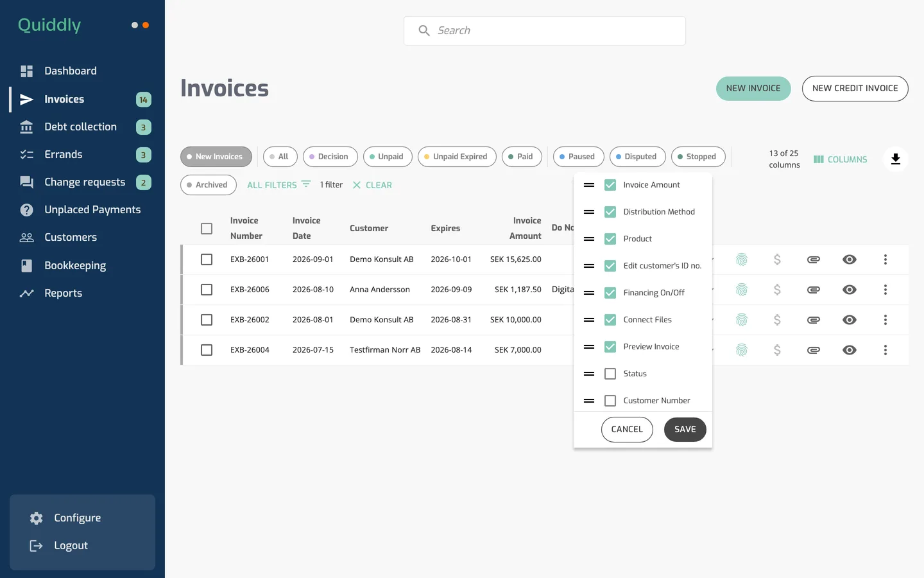Click the Configure gear icon
The height and width of the screenshot is (578, 924).
tap(37, 518)
